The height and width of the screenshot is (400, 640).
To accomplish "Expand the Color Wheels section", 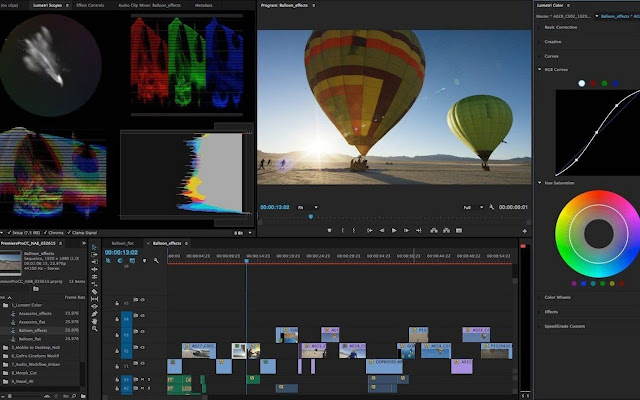I will point(558,298).
